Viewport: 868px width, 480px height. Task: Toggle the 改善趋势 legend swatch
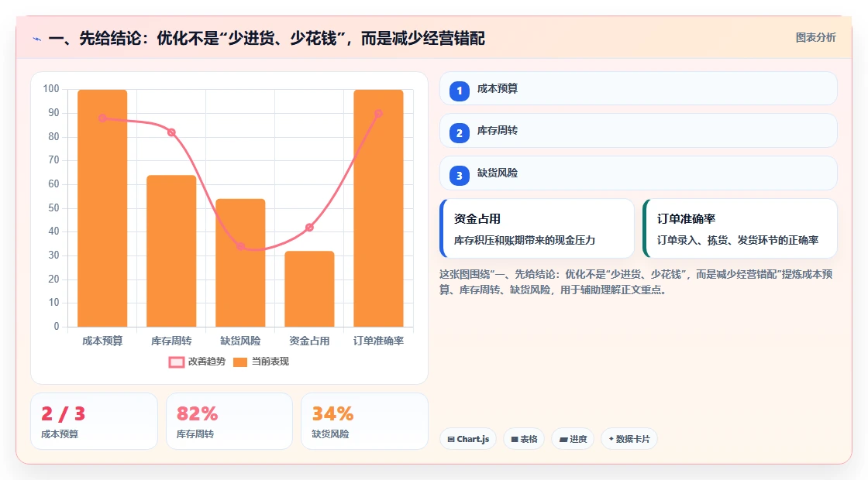click(x=176, y=362)
